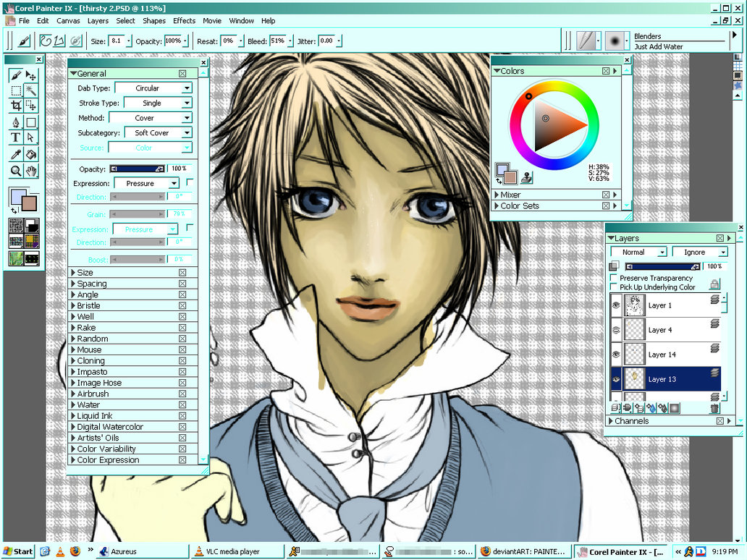Click the brush tool icon in property bar
Screen dimensions: 747x560
tap(24, 41)
